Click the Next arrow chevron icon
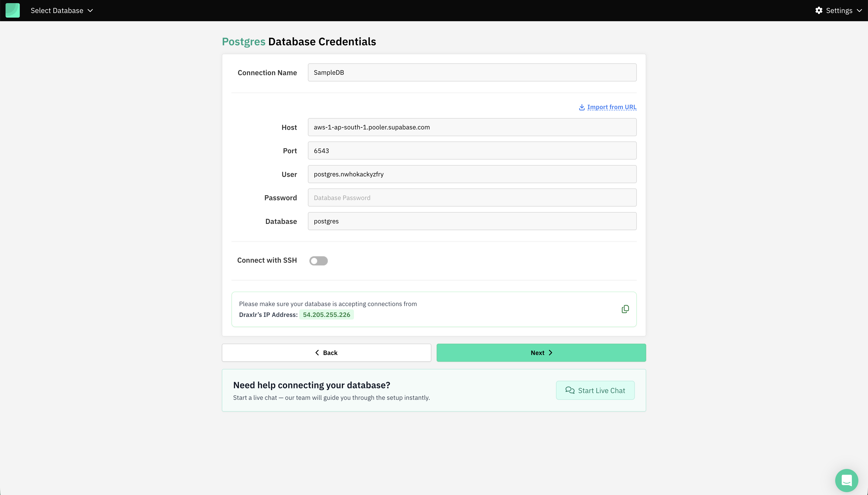The height and width of the screenshot is (495, 868). [x=551, y=353]
